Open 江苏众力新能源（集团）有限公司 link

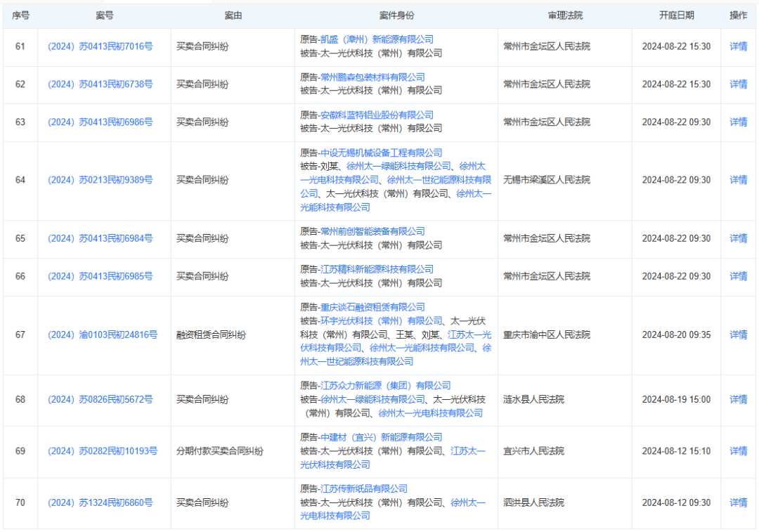point(385,386)
